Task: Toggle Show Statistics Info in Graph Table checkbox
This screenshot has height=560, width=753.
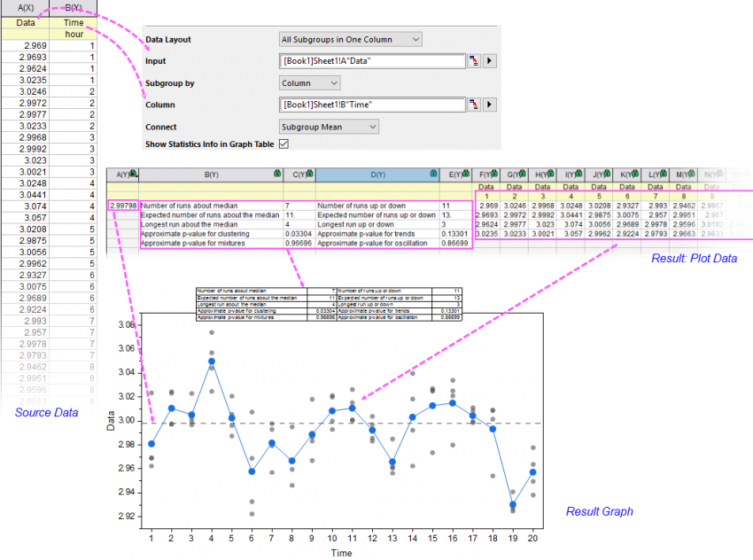Action: [x=283, y=143]
